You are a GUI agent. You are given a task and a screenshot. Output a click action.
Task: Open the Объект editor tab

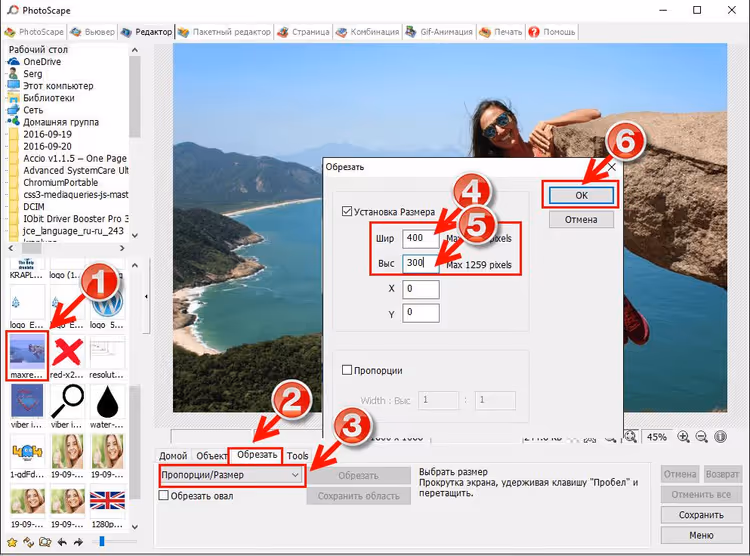211,456
